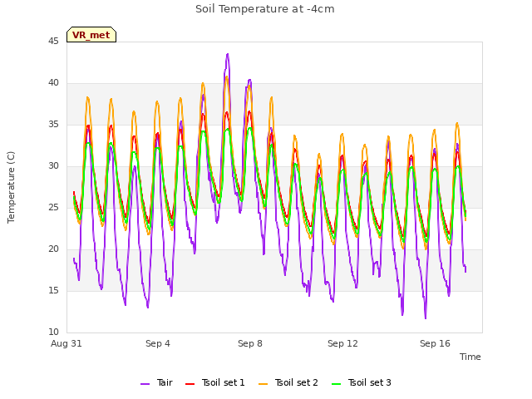Click the 40 y-axis tick label
The width and height of the screenshot is (532, 399).
(53, 83)
